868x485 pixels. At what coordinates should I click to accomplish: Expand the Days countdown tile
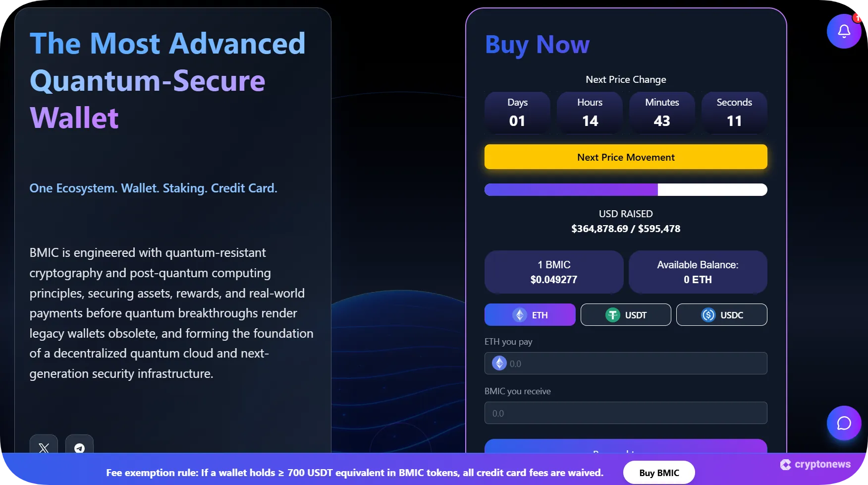tap(517, 113)
